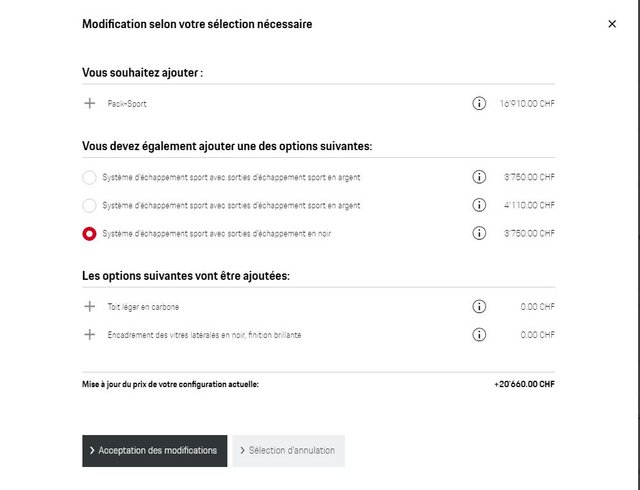Open info icon for Toit léger en carbone
The width and height of the screenshot is (640, 490).
pyautogui.click(x=479, y=306)
